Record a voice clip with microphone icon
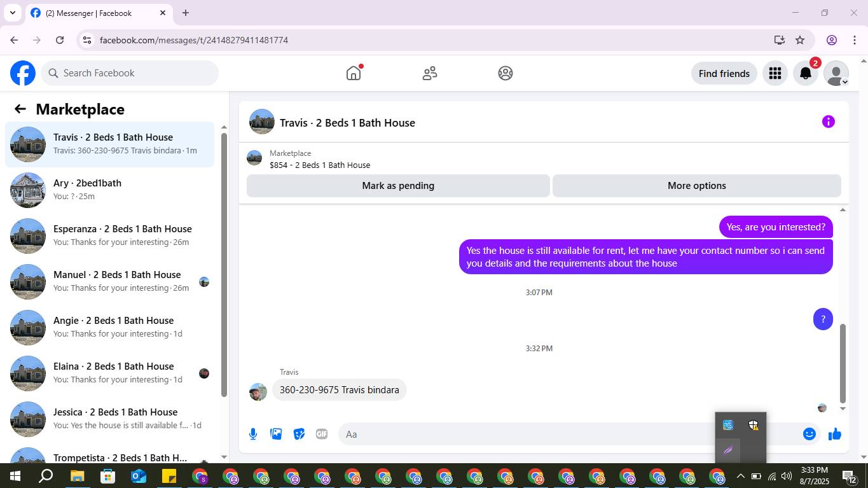 [253, 434]
